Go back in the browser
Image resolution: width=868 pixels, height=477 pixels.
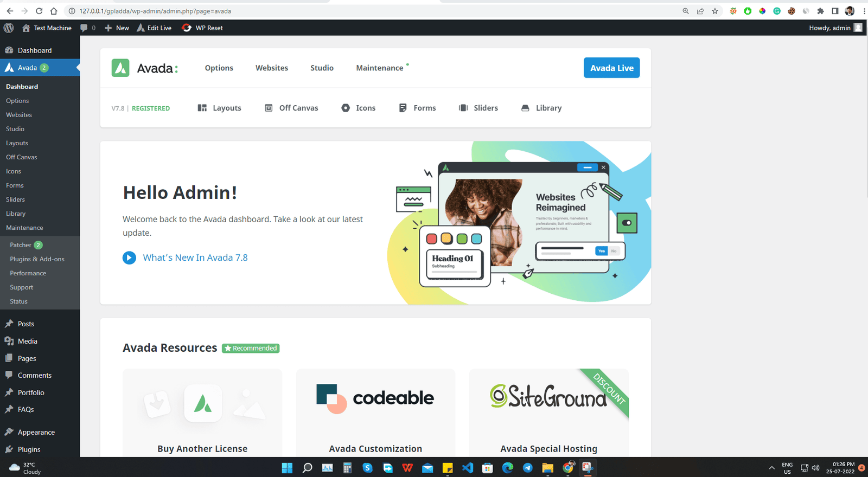[10, 11]
